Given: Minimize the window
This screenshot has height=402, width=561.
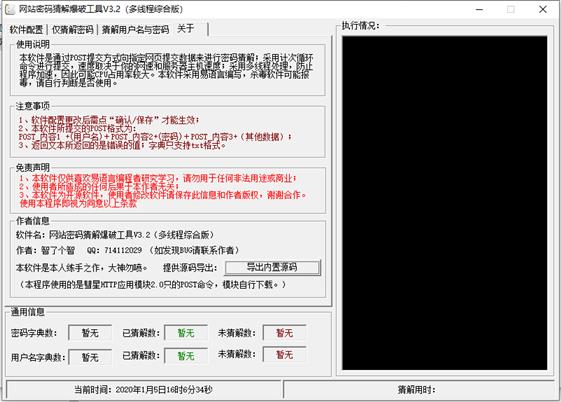Looking at the screenshot, I should [x=479, y=10].
